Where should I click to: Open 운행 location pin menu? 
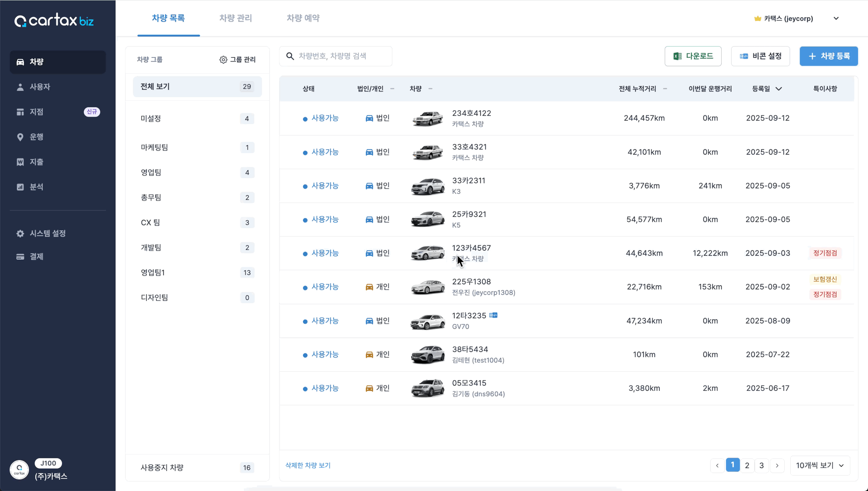click(20, 137)
